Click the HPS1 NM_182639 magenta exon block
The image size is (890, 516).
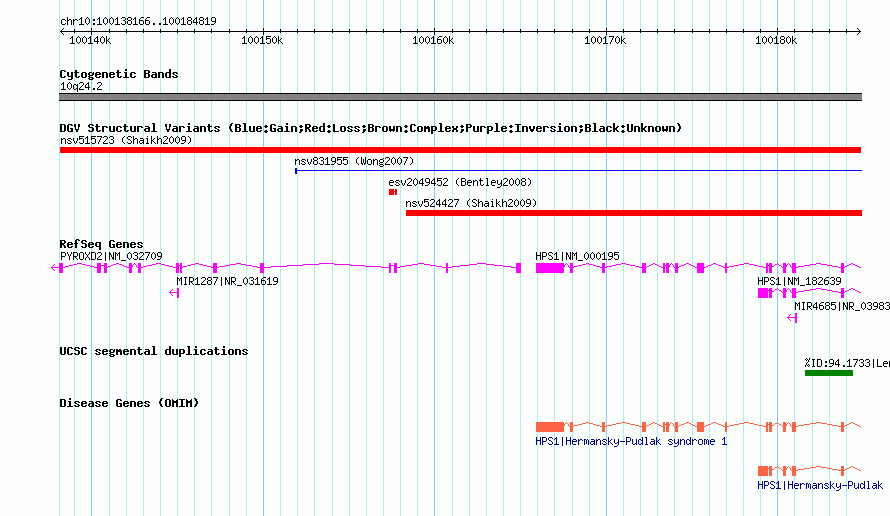coord(763,293)
